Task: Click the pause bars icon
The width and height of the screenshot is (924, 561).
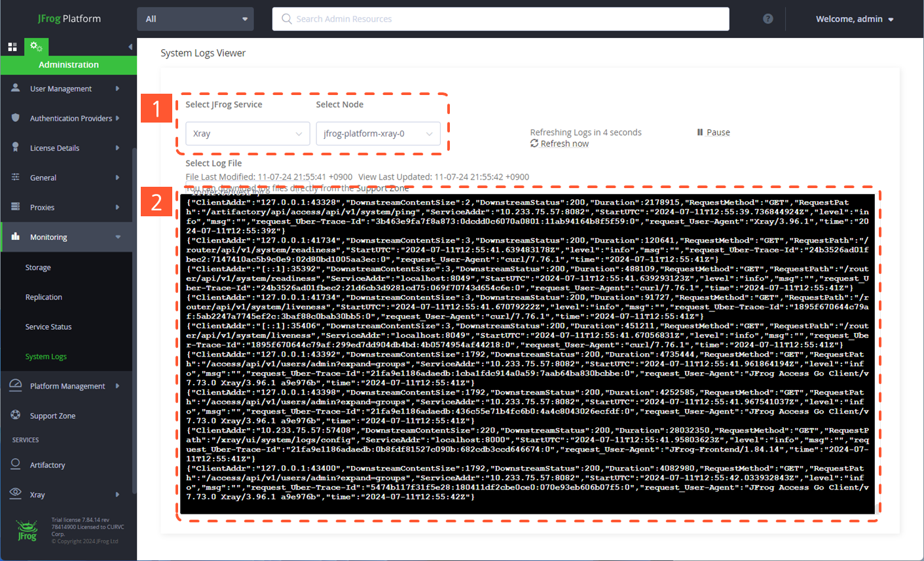Action: pos(700,132)
